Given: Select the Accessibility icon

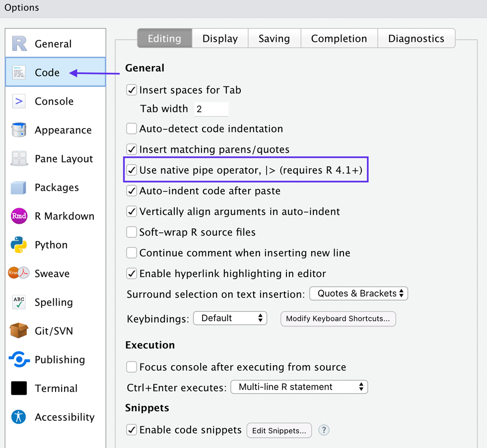Looking at the screenshot, I should tap(19, 417).
